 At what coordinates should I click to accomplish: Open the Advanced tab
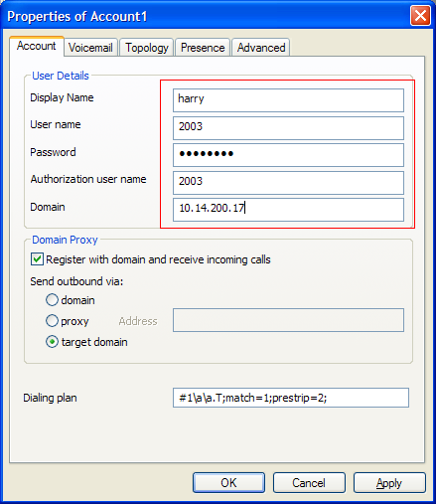coord(261,48)
